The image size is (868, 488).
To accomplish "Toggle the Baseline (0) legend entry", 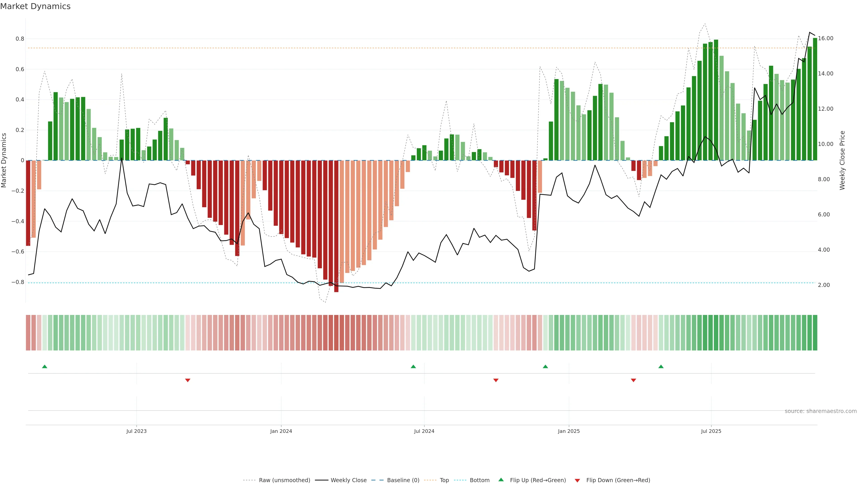I will click(x=403, y=480).
